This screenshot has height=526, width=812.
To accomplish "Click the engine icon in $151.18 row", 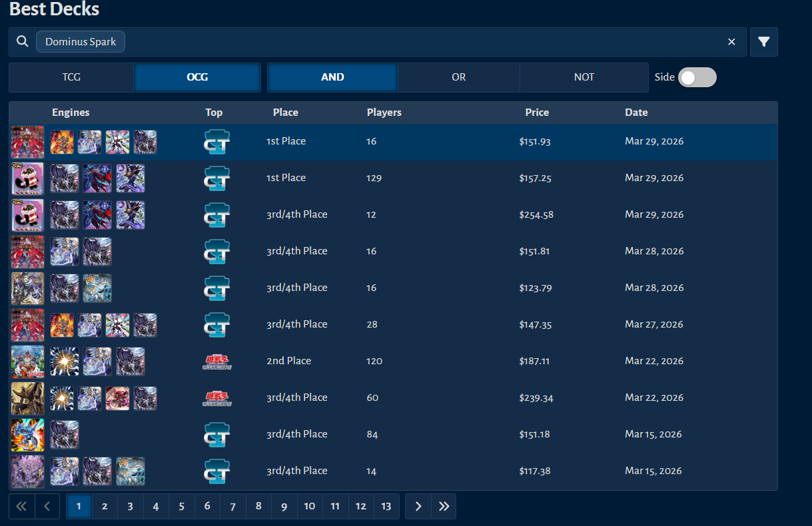I will click(65, 435).
